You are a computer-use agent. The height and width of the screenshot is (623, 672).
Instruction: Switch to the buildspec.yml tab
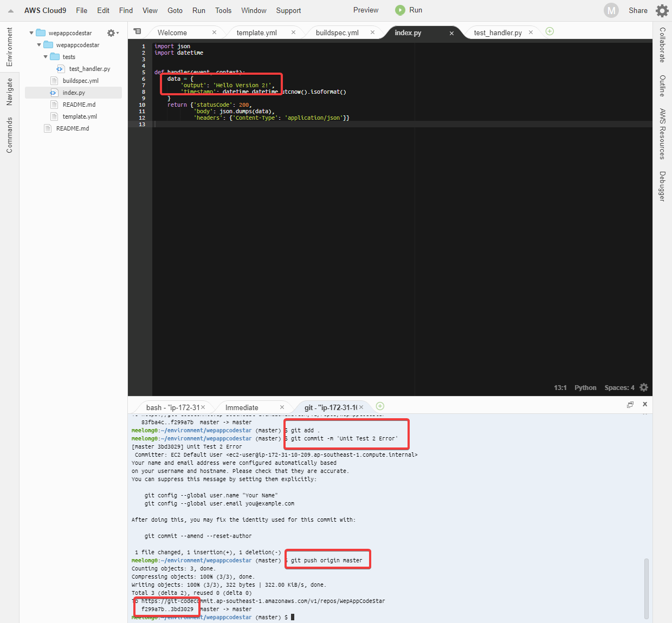click(337, 33)
